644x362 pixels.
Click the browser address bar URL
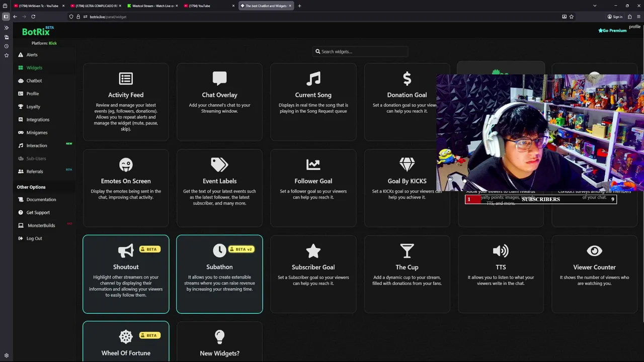pos(108,17)
